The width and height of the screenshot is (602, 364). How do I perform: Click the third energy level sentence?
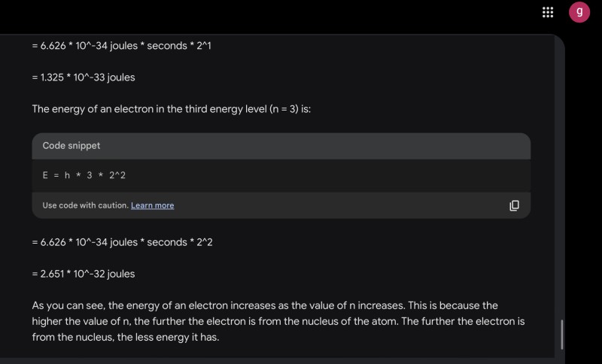click(x=171, y=109)
